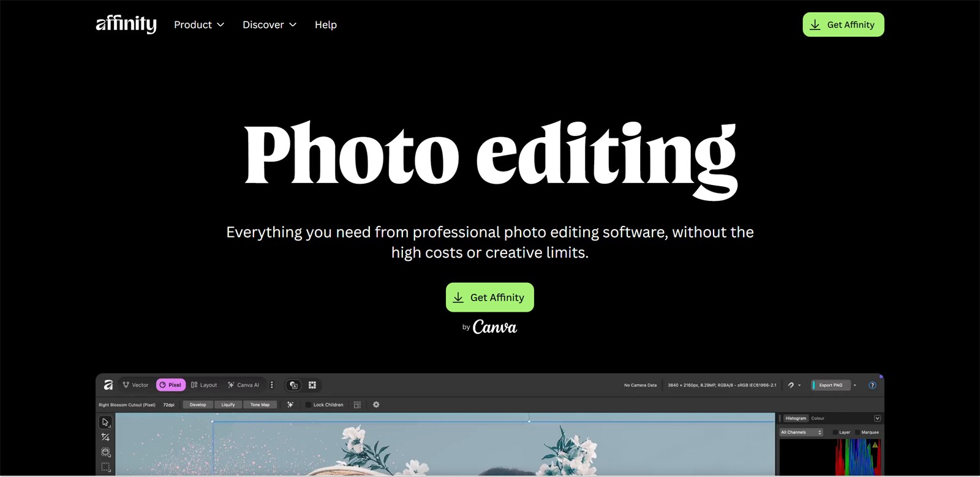Open the histogram panel options chevron
The image size is (980, 477).
coord(877,418)
